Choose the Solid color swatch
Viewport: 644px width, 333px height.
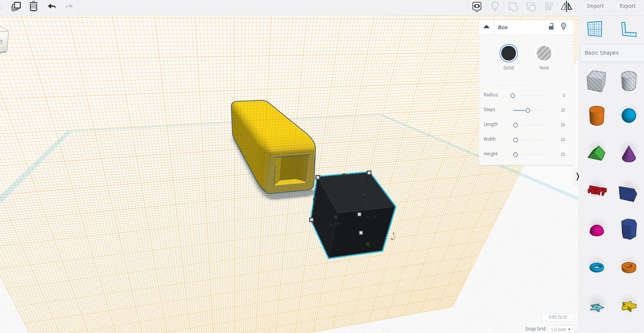pyautogui.click(x=509, y=54)
